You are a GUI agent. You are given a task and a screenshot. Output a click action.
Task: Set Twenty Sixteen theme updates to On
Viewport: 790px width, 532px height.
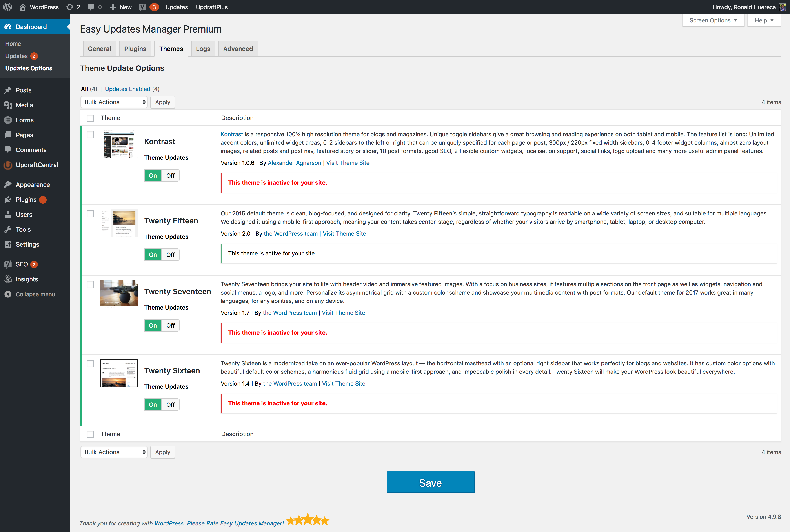pyautogui.click(x=153, y=404)
